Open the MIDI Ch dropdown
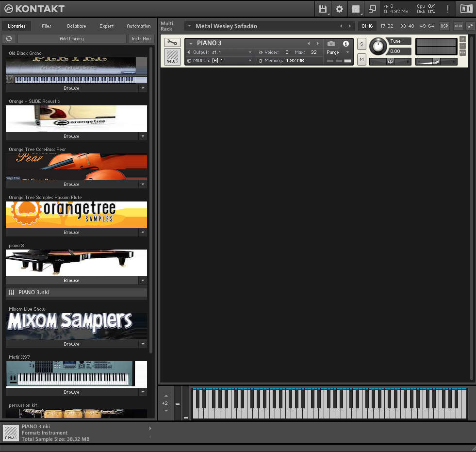This screenshot has height=452, width=476. point(250,61)
